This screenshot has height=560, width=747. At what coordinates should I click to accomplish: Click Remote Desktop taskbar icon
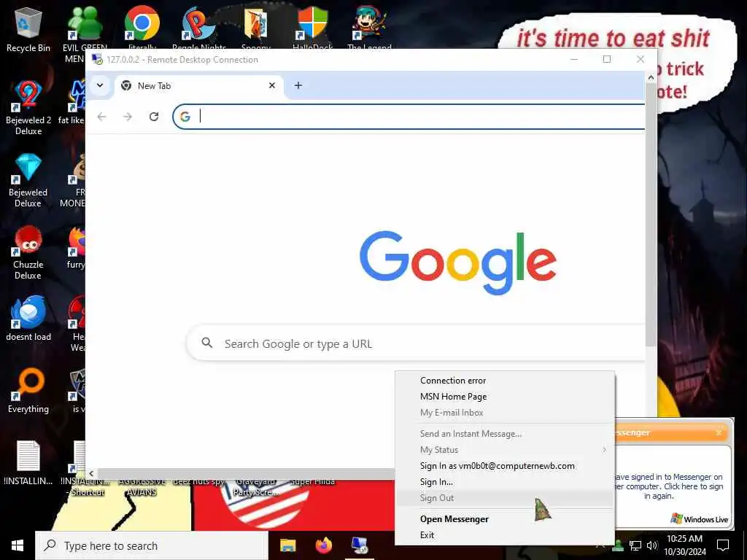point(360,545)
